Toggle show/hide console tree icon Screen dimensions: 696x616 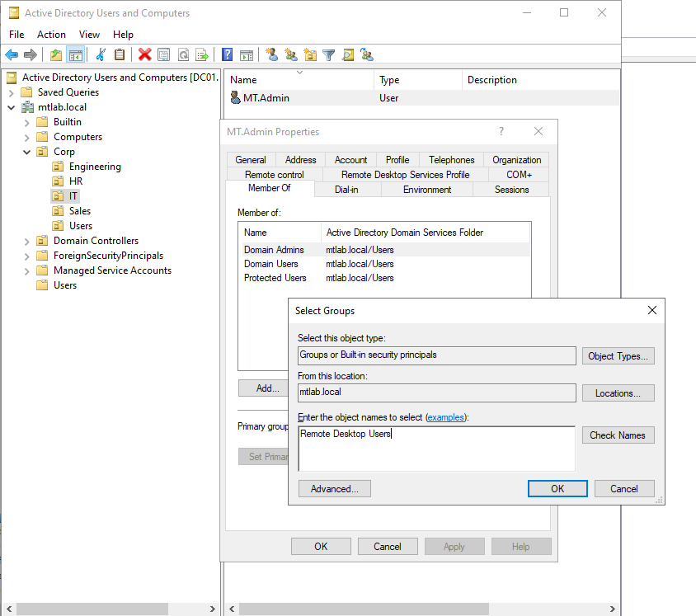pos(76,55)
